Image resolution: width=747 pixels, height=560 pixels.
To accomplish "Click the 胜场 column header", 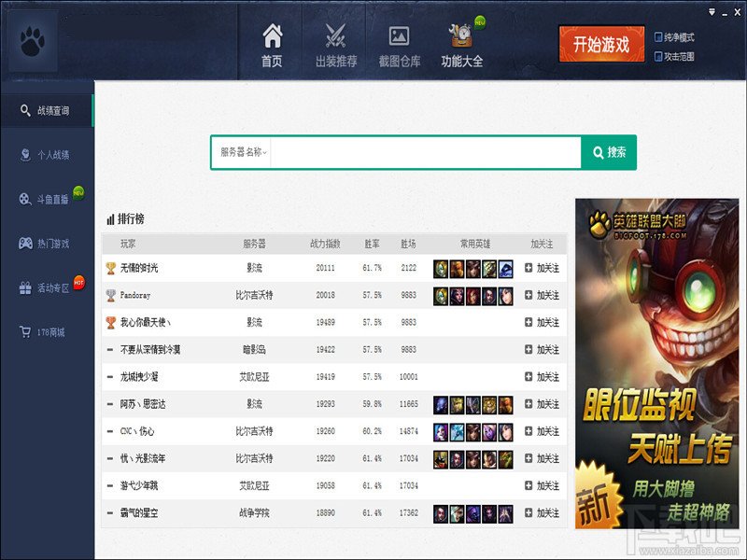I will click(x=408, y=244).
